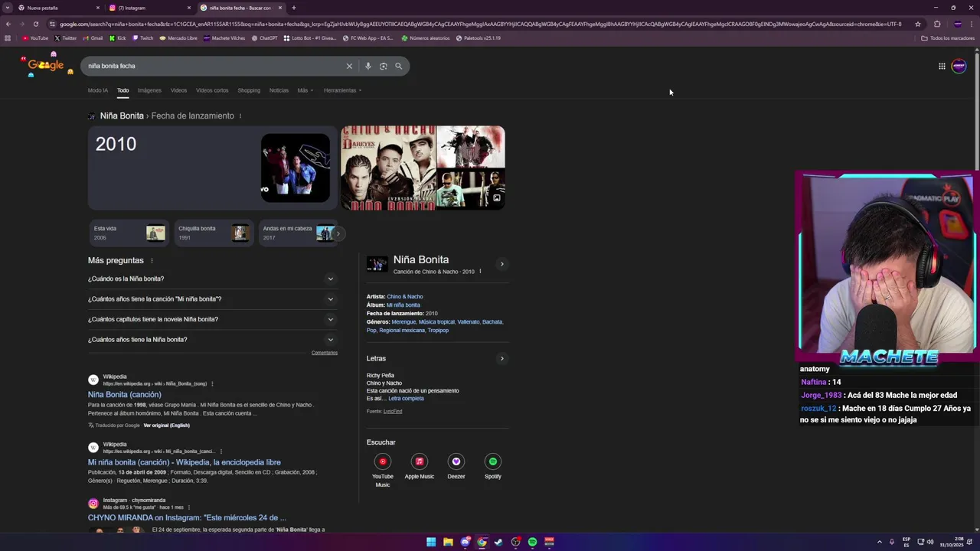Image resolution: width=980 pixels, height=551 pixels.
Task: Open the 'Herramientas' dropdown
Action: tap(342, 90)
